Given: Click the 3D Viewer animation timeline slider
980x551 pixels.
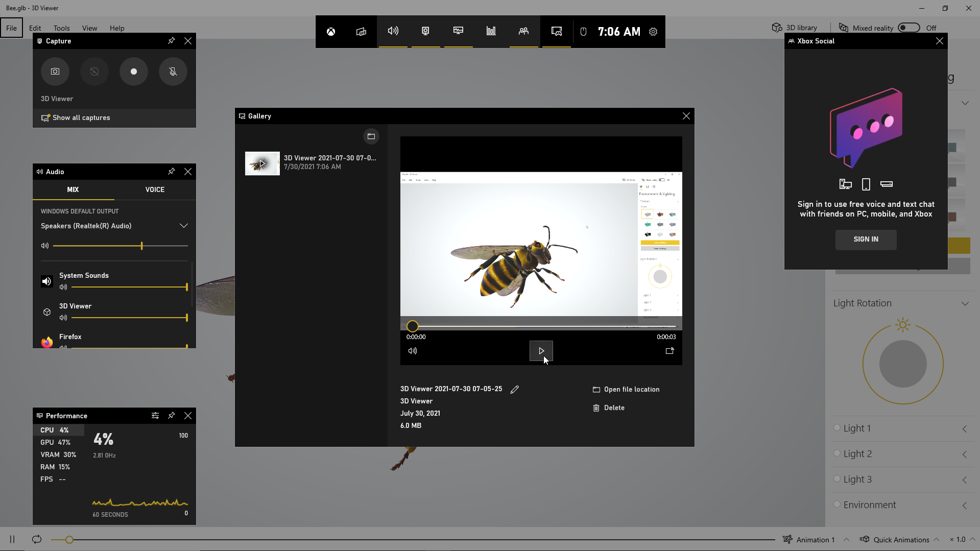Looking at the screenshot, I should coord(413,539).
